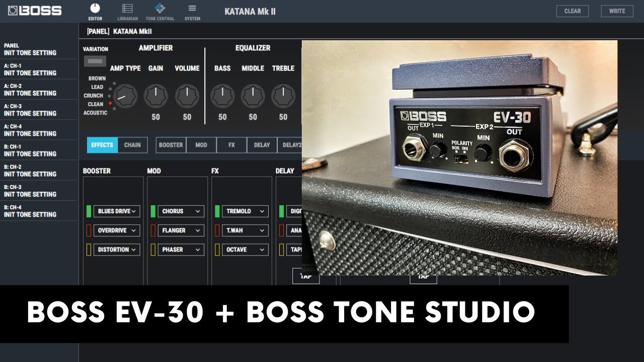Toggle yellow indicator beside DISTORTION
644x362 pixels.
click(89, 249)
